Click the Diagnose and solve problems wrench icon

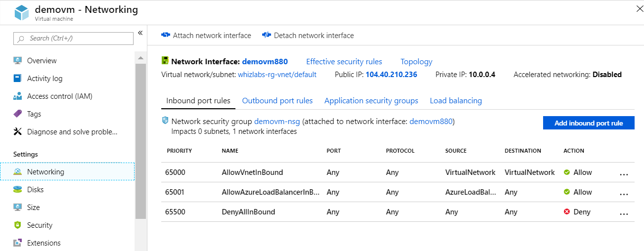tap(18, 132)
